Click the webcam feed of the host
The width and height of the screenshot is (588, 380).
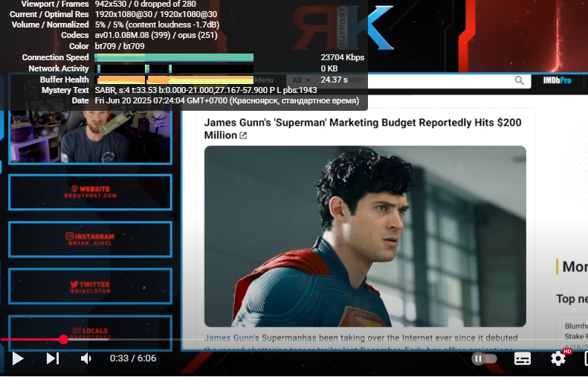click(x=91, y=137)
